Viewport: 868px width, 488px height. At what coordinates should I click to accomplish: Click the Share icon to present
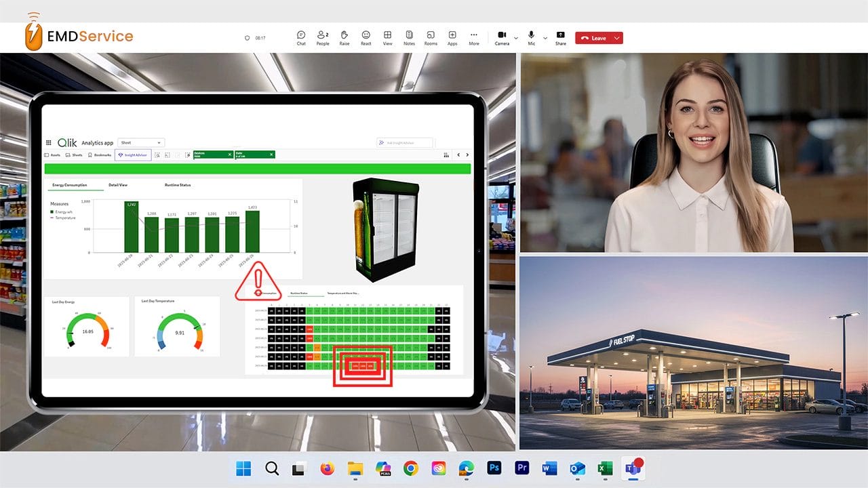pos(561,36)
